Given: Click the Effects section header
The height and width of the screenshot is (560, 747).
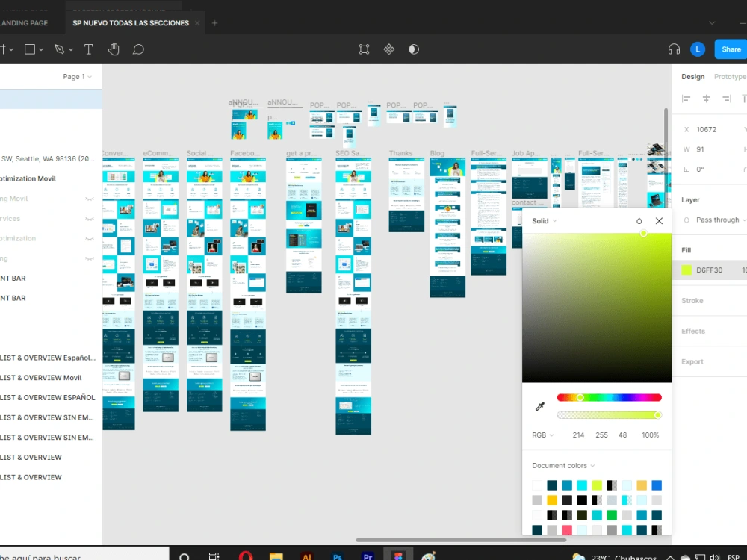Looking at the screenshot, I should point(693,332).
